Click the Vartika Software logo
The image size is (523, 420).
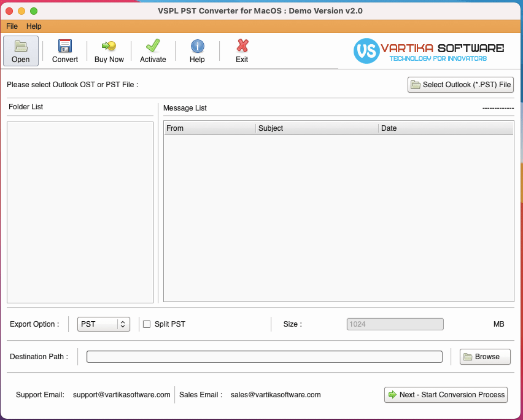point(428,51)
